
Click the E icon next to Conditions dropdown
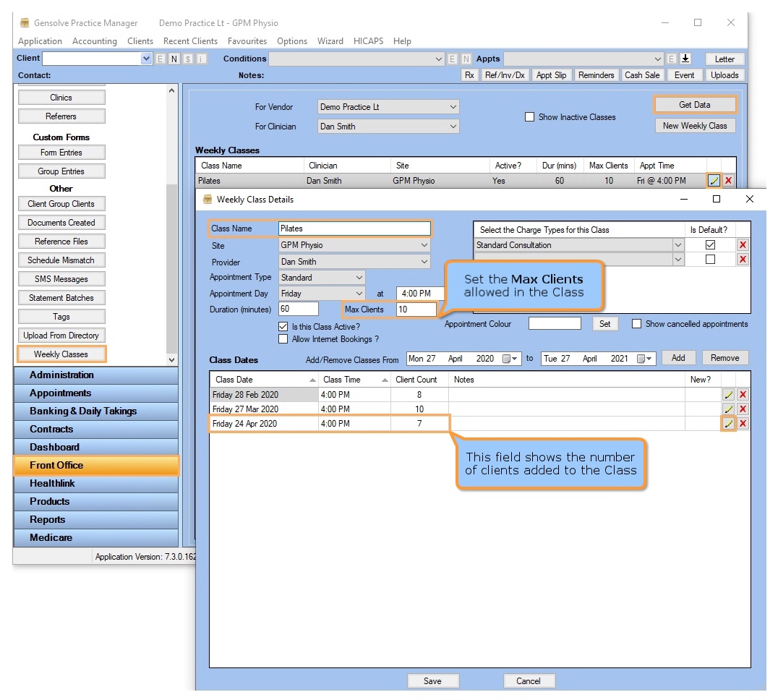point(453,59)
